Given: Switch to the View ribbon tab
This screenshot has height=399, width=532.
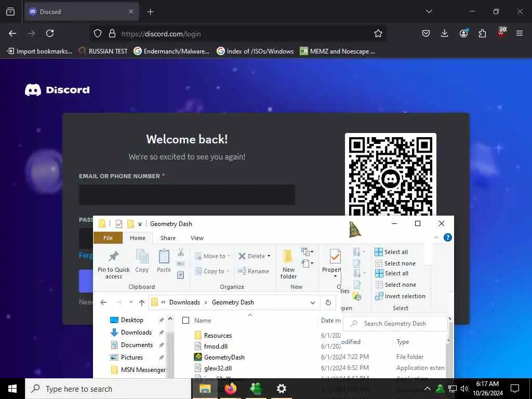Looking at the screenshot, I should tap(197, 238).
